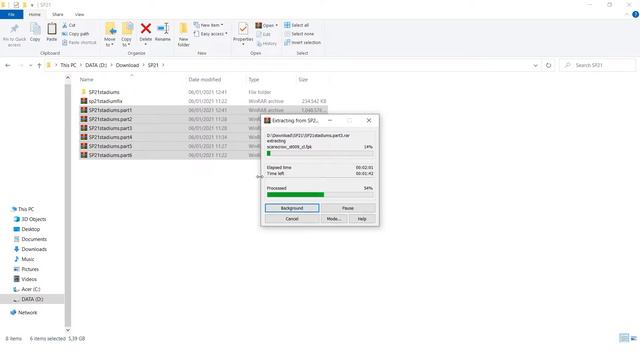Viewport: 640px width, 360px height.
Task: Click the Processed green progress bar
Action: [320, 195]
